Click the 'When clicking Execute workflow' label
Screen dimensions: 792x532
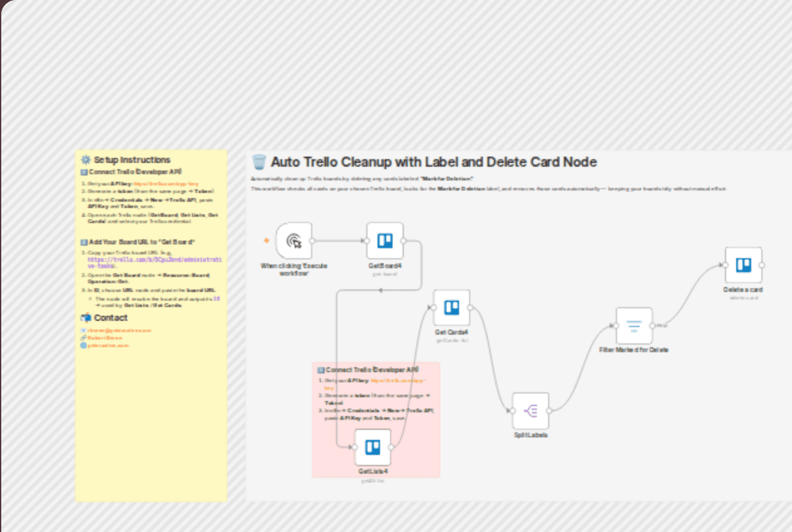(293, 269)
